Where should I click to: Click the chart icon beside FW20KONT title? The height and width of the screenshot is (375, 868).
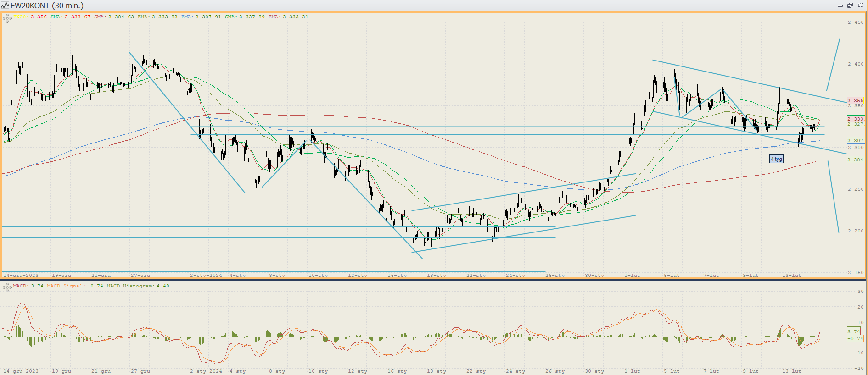5,6
